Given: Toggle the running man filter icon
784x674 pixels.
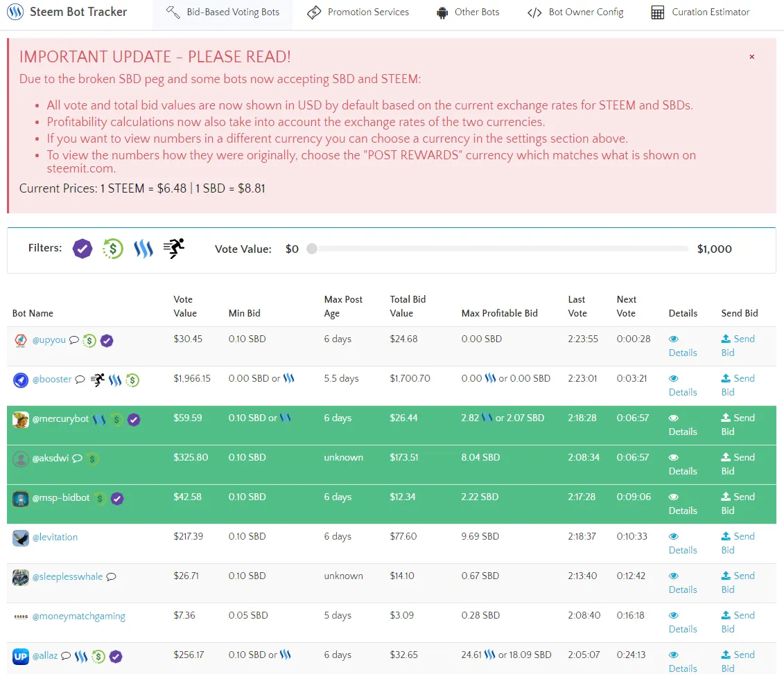Looking at the screenshot, I should coord(174,248).
